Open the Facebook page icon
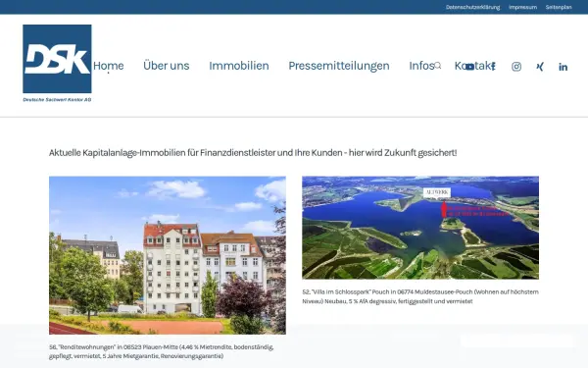 click(x=493, y=67)
